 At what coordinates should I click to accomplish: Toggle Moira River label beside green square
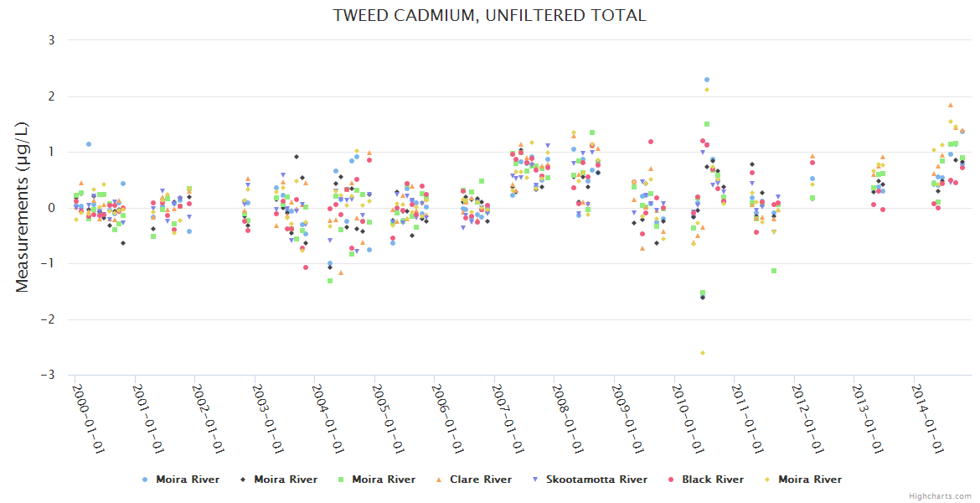point(383,480)
